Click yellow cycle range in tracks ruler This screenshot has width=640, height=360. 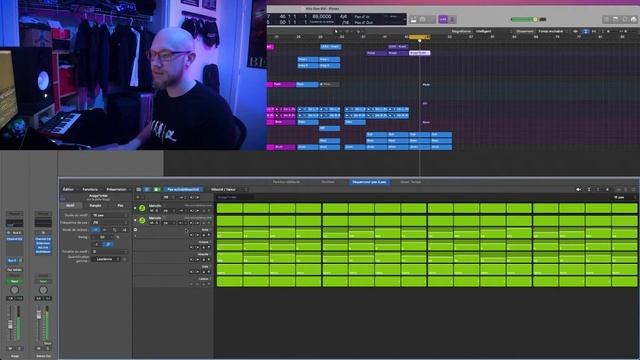pos(420,37)
